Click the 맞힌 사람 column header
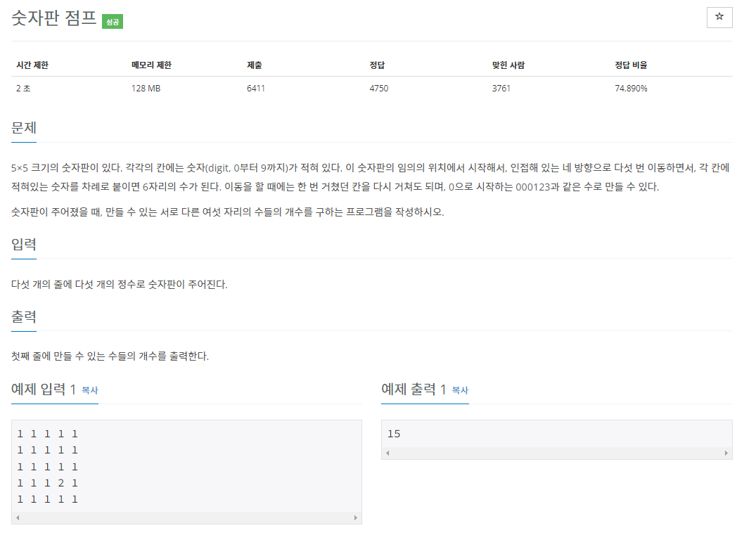 click(508, 65)
